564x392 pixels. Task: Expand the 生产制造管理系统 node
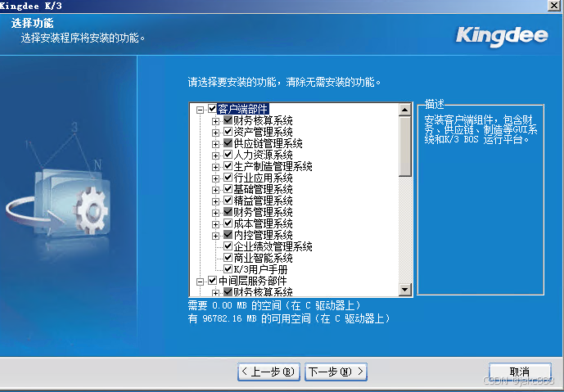215,167
